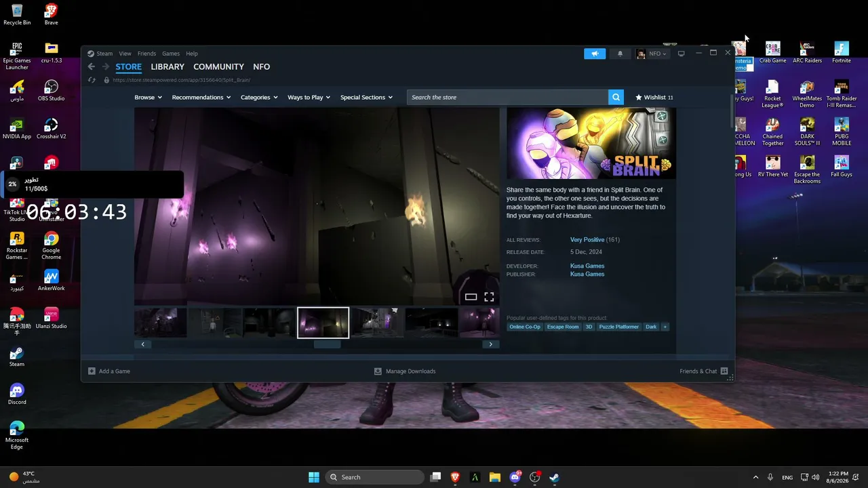This screenshot has height=488, width=868.
Task: Select the Crab Game desktop icon
Action: point(772,52)
